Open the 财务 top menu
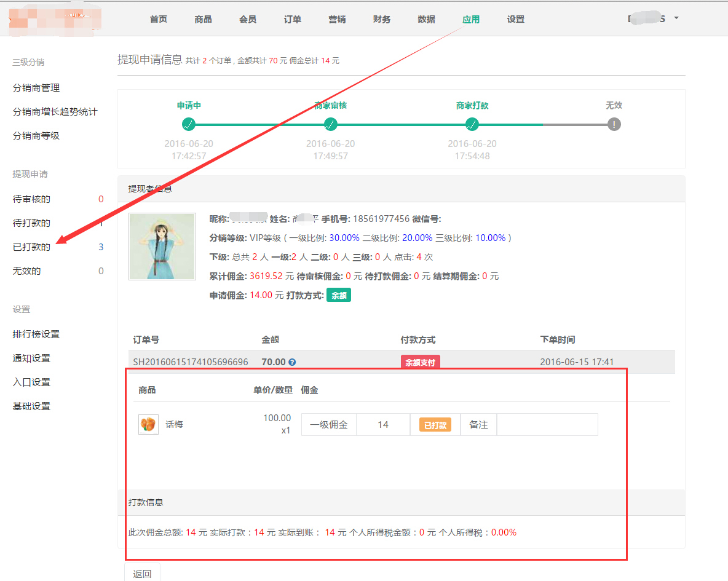Viewport: 728px width, 581px height. [382, 19]
